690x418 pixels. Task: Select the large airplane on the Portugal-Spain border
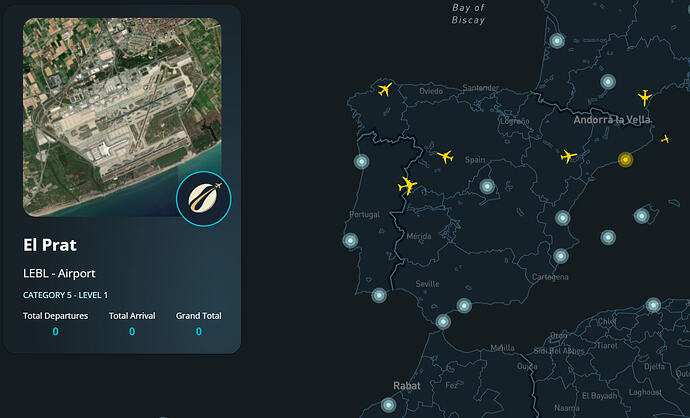coord(407,185)
